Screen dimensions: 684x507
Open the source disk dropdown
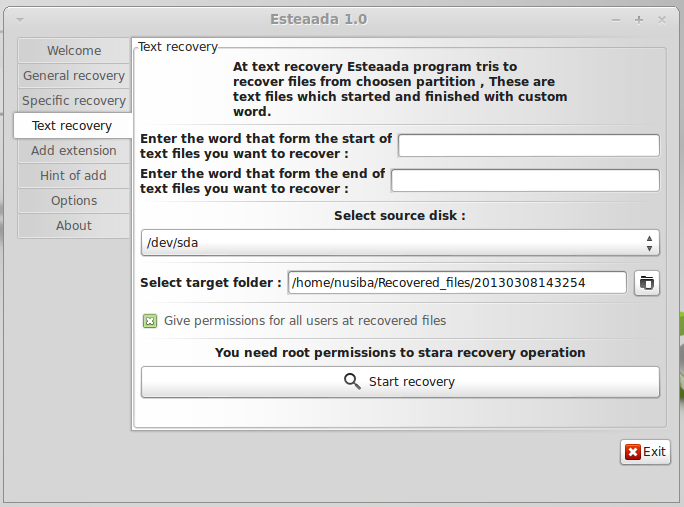tap(400, 243)
